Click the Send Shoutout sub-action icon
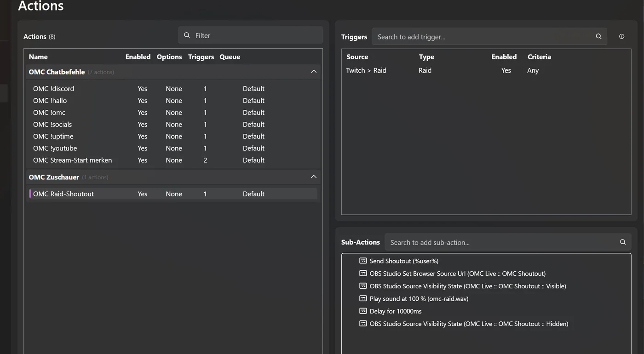 [363, 261]
